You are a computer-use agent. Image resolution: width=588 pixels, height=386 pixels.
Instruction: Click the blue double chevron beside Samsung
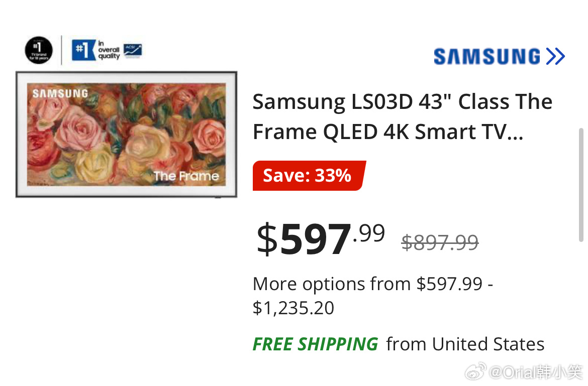pyautogui.click(x=555, y=57)
